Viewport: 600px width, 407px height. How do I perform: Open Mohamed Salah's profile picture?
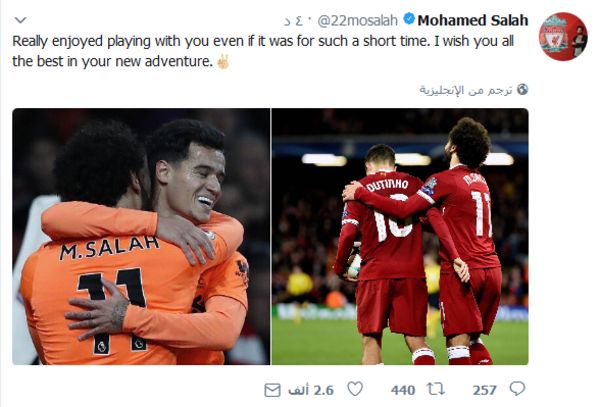(563, 36)
